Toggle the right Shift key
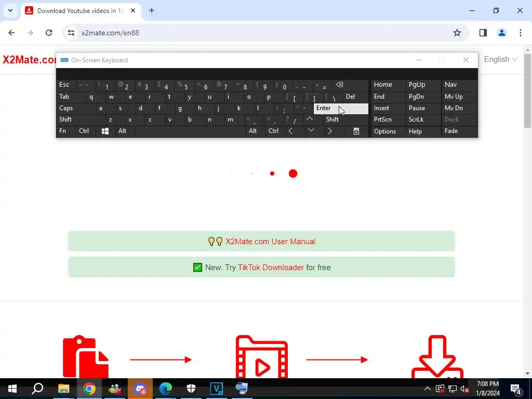The width and height of the screenshot is (532, 399). (345, 119)
